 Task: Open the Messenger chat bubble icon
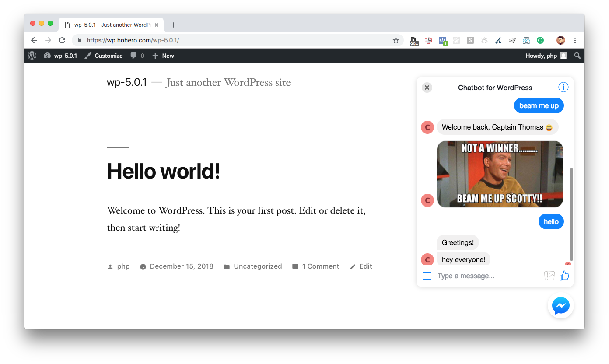pyautogui.click(x=560, y=306)
